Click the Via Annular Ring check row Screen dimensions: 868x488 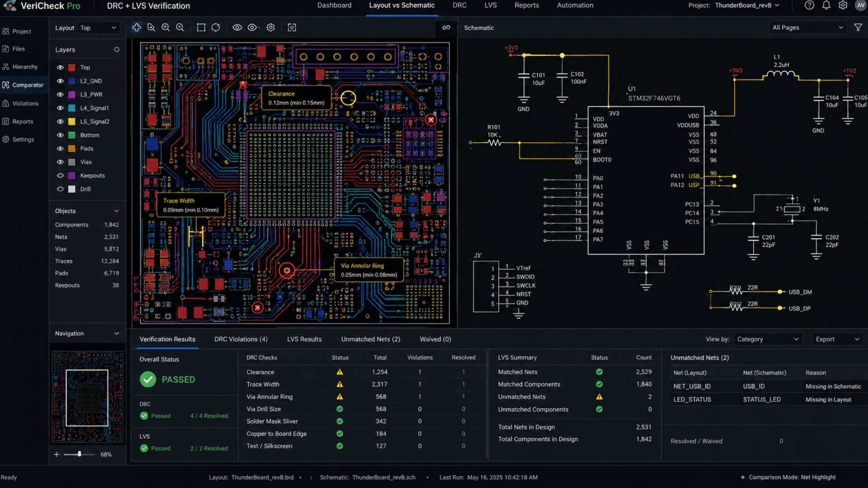[363, 397]
